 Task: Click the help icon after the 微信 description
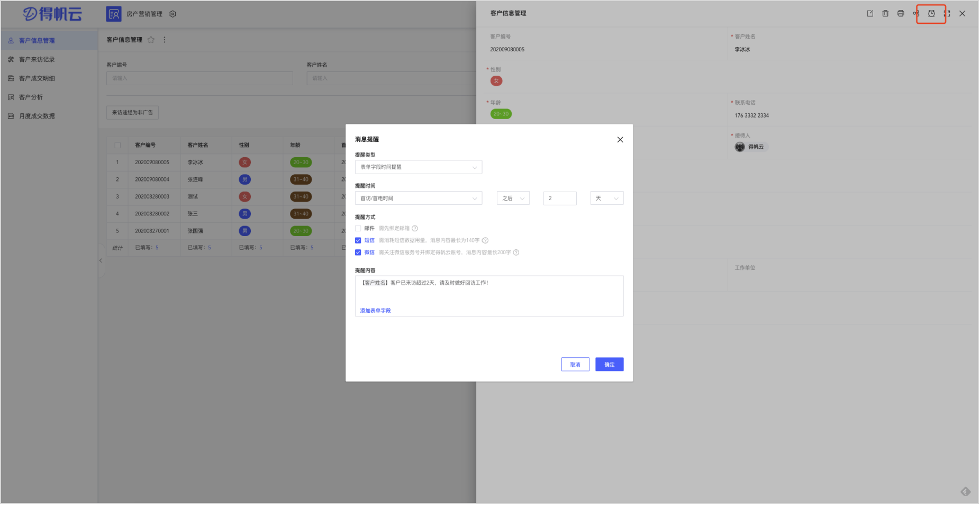click(x=516, y=253)
